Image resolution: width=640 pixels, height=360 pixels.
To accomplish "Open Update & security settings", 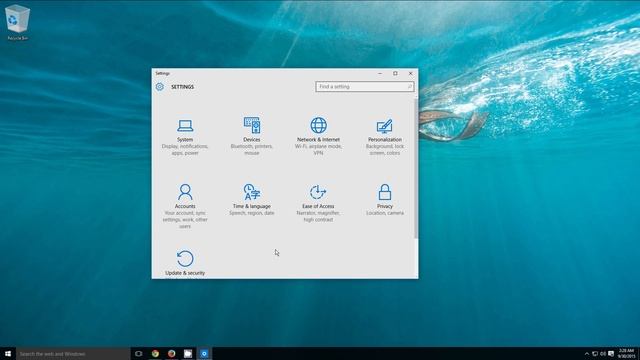I will (185, 262).
